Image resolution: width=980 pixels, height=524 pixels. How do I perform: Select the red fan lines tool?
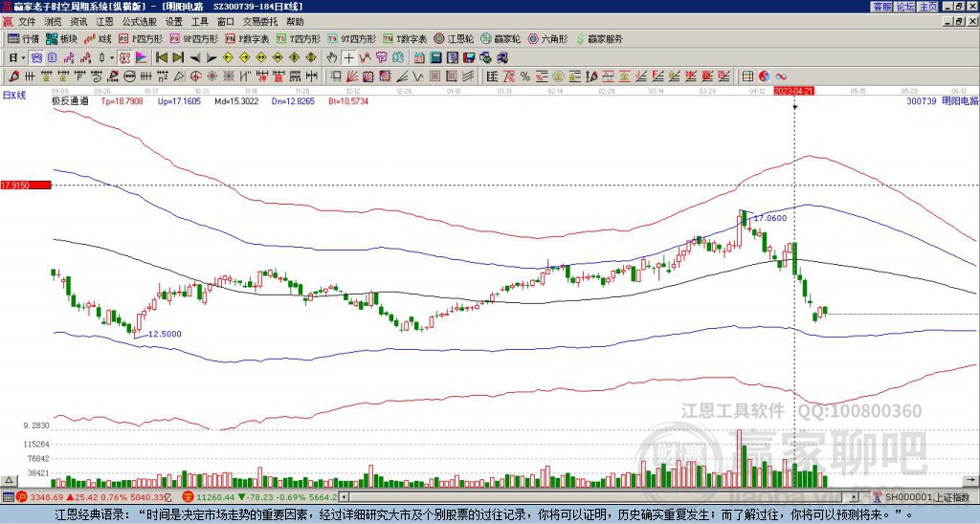click(351, 76)
